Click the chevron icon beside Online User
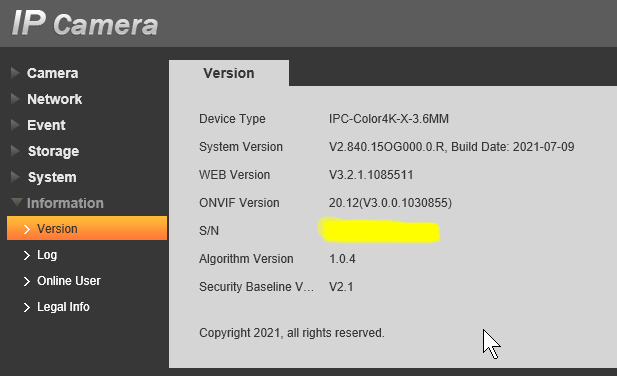The image size is (617, 376). (27, 282)
